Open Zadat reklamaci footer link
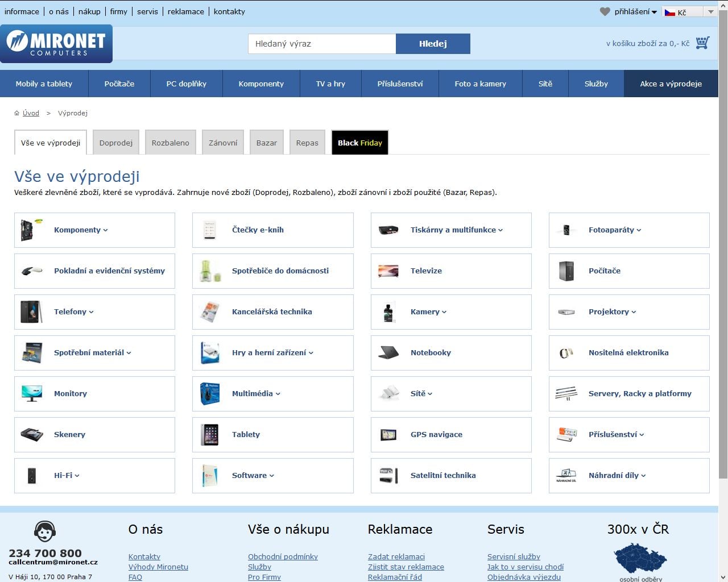This screenshot has width=728, height=582. tap(396, 557)
